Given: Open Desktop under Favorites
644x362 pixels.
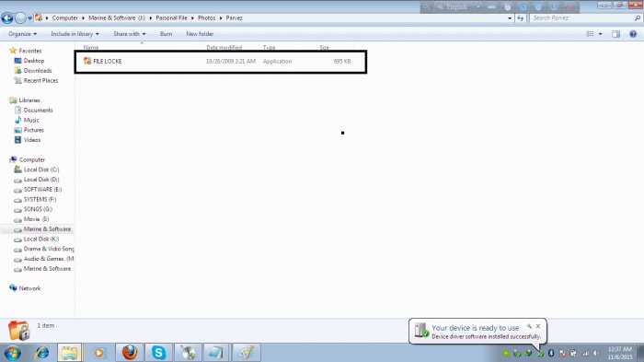Looking at the screenshot, I should click(x=34, y=61).
